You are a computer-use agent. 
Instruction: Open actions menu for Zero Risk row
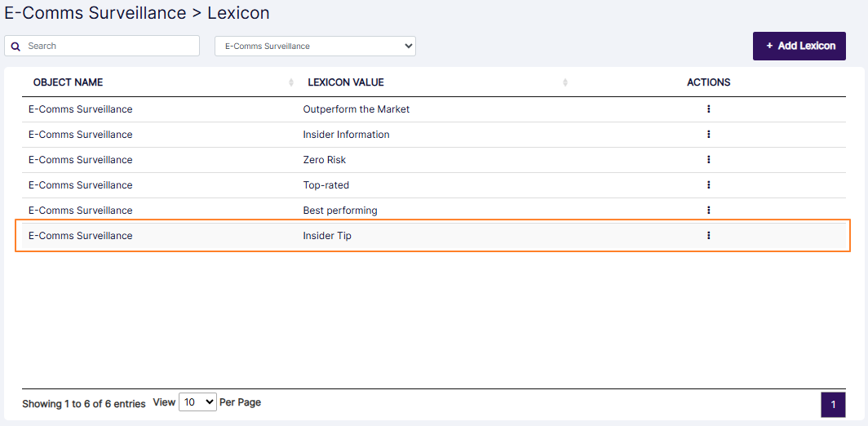tap(709, 159)
